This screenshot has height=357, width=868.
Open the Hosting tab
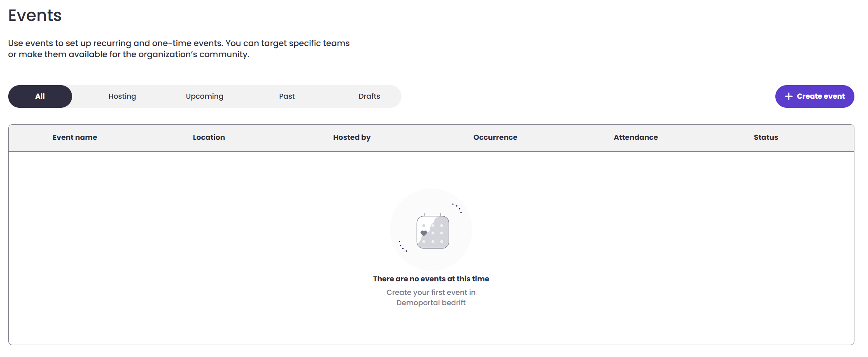pyautogui.click(x=122, y=96)
